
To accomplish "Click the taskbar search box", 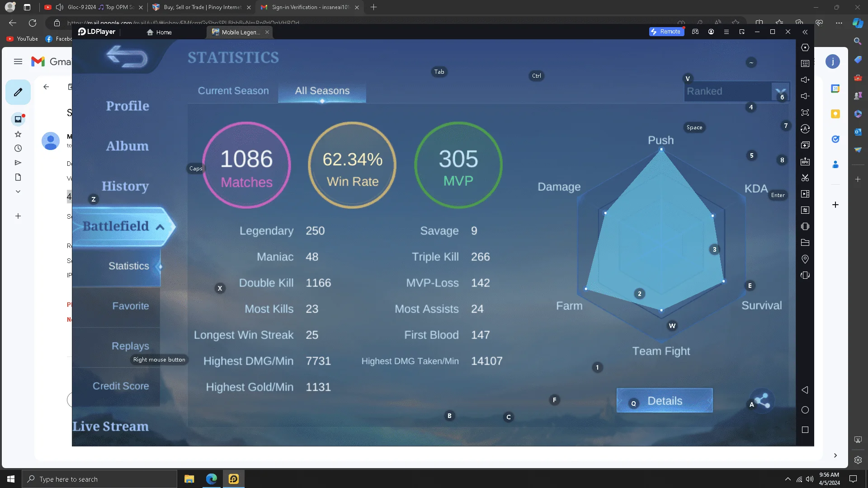I will click(99, 479).
